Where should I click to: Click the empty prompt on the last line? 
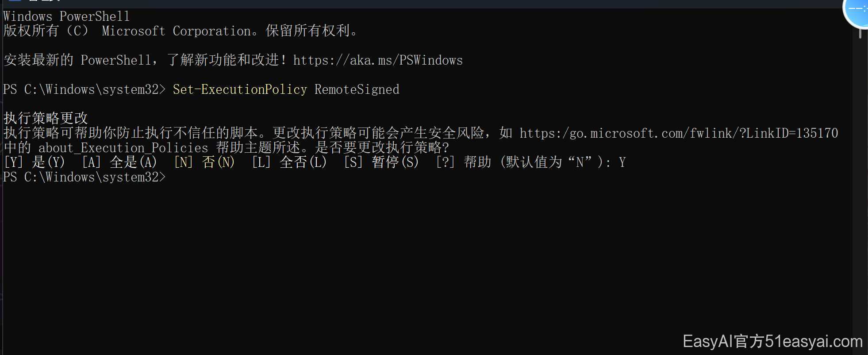(84, 177)
